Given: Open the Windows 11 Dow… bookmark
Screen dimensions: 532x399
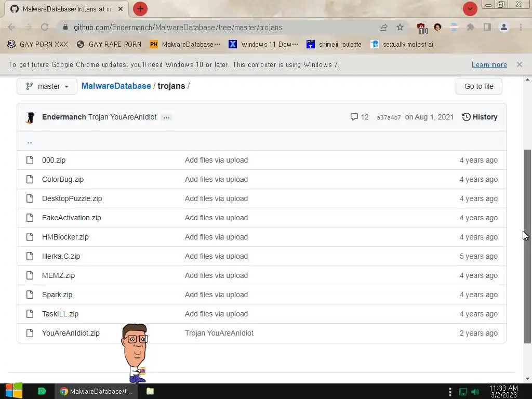Looking at the screenshot, I should (x=263, y=45).
